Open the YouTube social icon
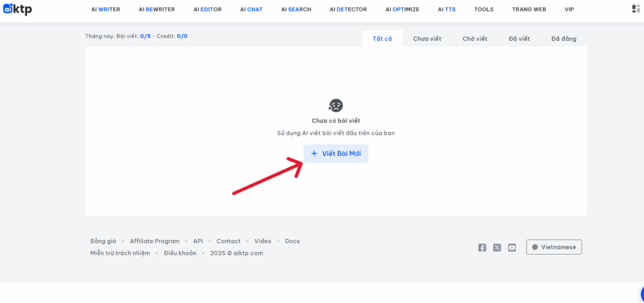This screenshot has width=644, height=303. tap(512, 248)
